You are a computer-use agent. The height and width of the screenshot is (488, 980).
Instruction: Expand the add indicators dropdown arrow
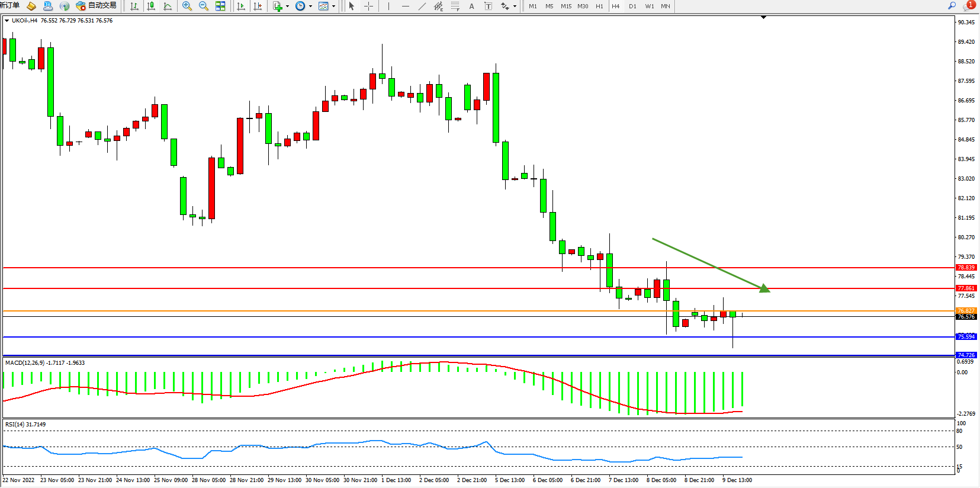288,6
